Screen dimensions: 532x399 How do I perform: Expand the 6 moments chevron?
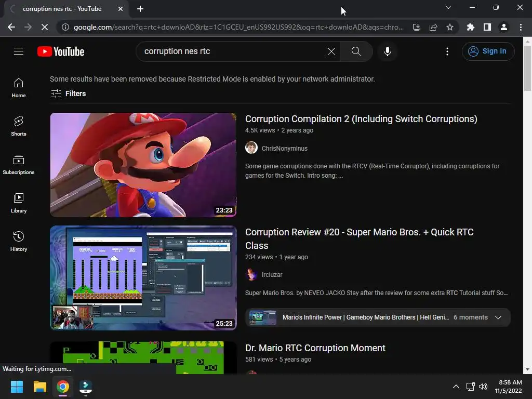(498, 317)
